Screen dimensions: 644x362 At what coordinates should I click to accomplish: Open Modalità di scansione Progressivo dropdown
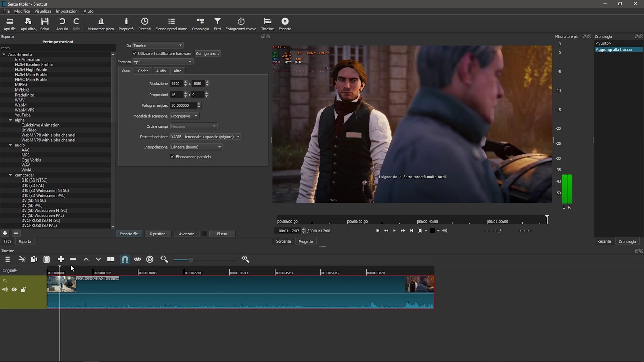[184, 116]
